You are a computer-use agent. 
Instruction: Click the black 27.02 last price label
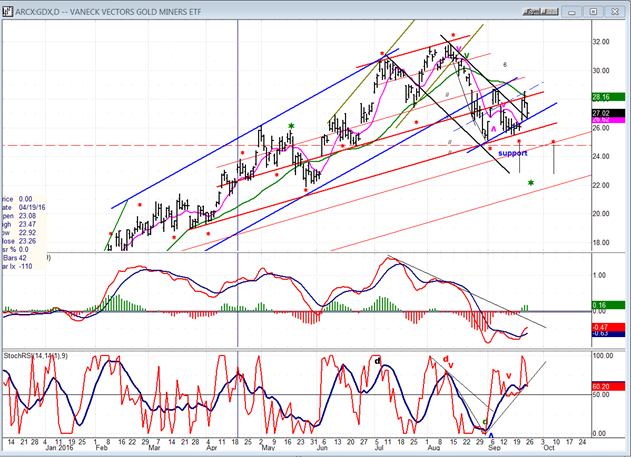[x=608, y=113]
